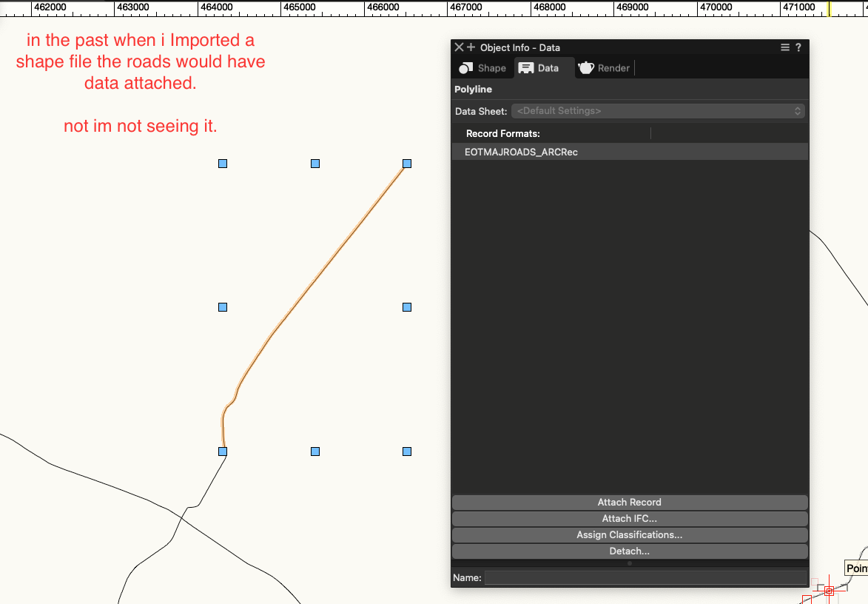
Task: Select the EOTMAJROADS_ARCRec record format
Action: coord(521,152)
